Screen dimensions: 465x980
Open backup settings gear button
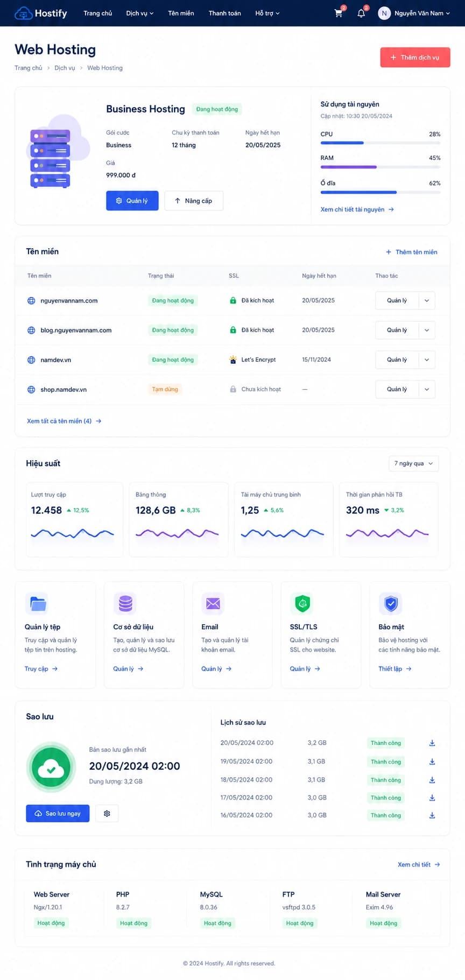pos(107,813)
